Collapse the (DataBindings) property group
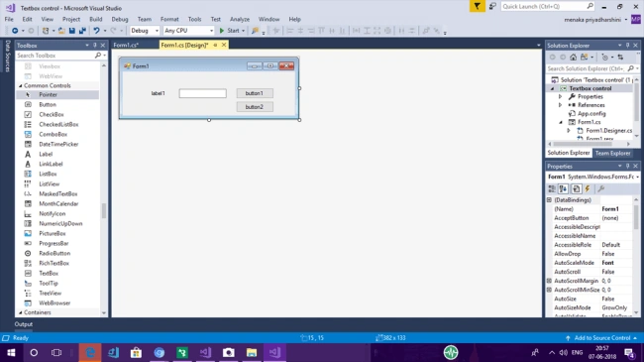This screenshot has height=362, width=644. pyautogui.click(x=549, y=200)
